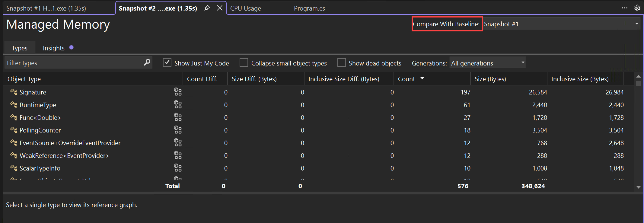Screen dimensions: 644x223
Task: Switch to the Insights tab
Action: point(54,48)
